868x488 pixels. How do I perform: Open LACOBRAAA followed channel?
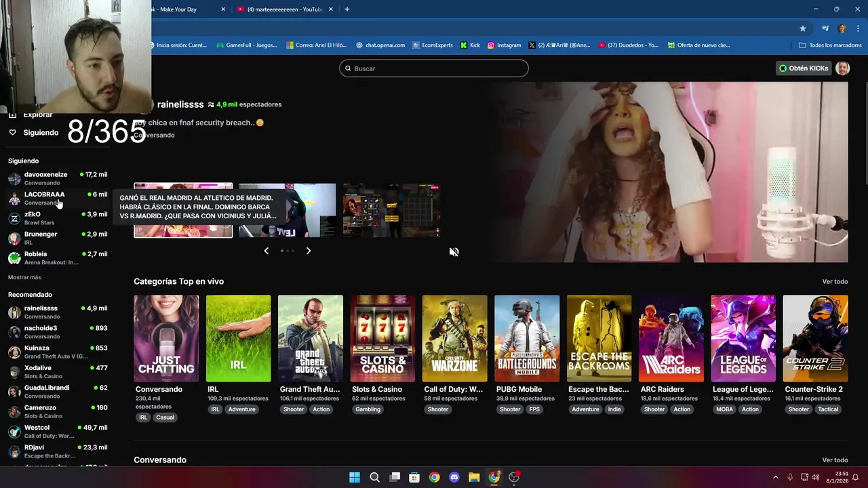pos(58,198)
